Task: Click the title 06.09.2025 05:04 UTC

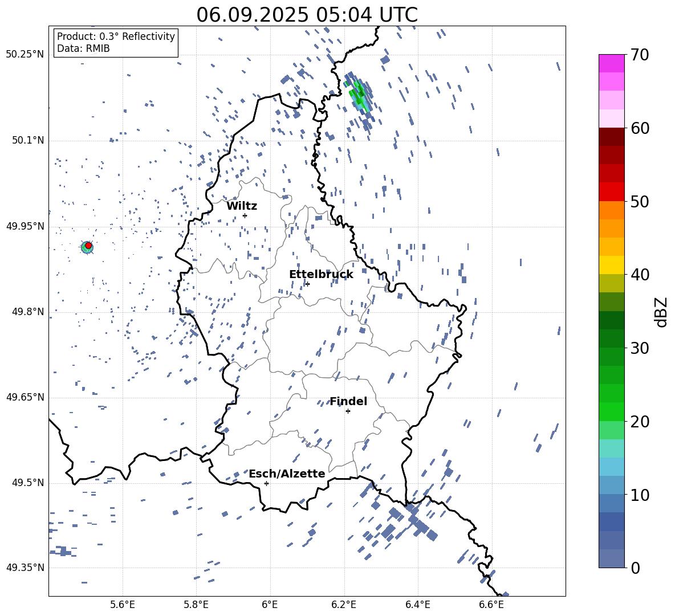Action: (x=307, y=14)
